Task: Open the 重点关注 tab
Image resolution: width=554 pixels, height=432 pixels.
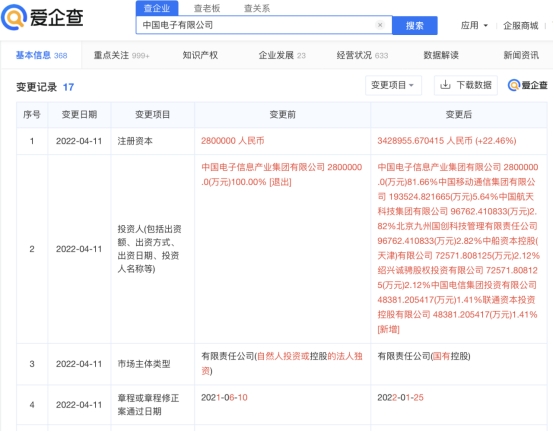Action: click(x=121, y=55)
